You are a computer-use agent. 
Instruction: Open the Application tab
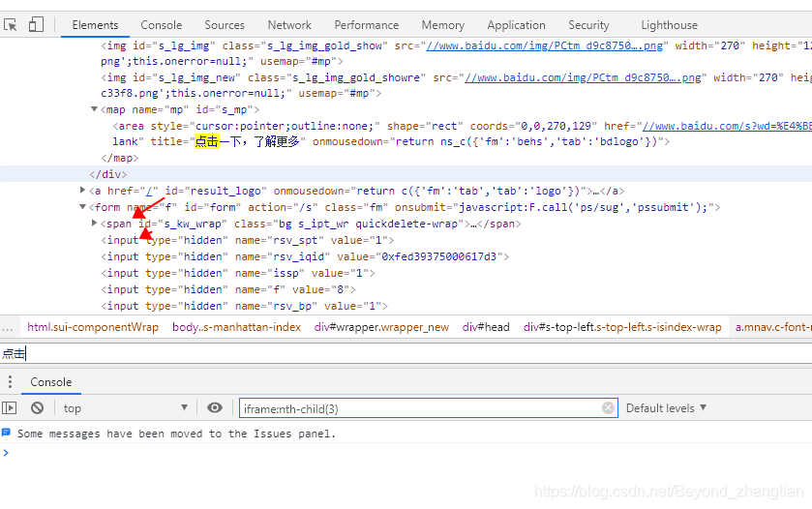pos(516,25)
